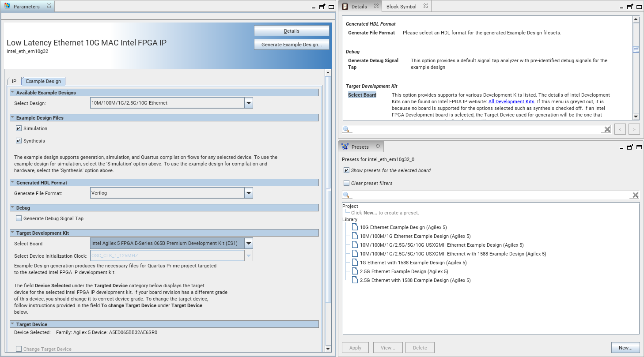Collapse the Example Design Files section
The image size is (644, 357).
coord(12,118)
